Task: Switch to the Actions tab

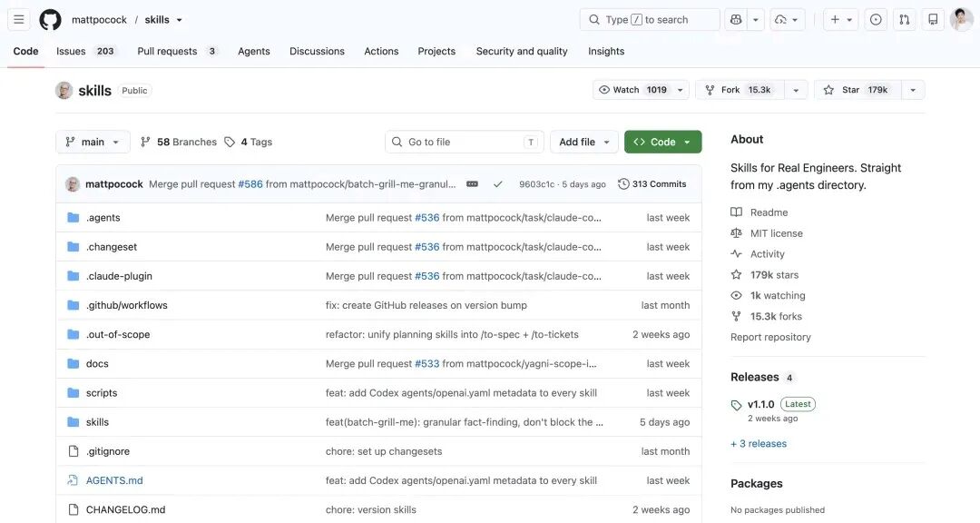Action: point(381,51)
